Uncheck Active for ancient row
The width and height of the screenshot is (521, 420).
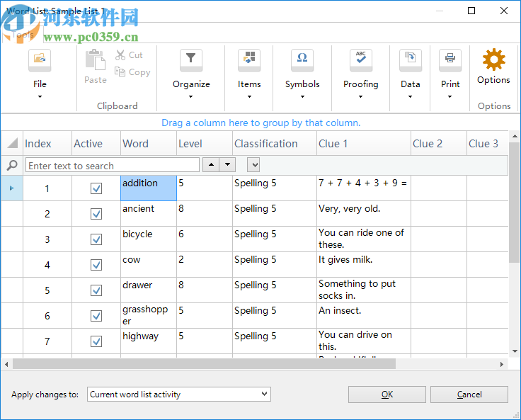coord(96,214)
